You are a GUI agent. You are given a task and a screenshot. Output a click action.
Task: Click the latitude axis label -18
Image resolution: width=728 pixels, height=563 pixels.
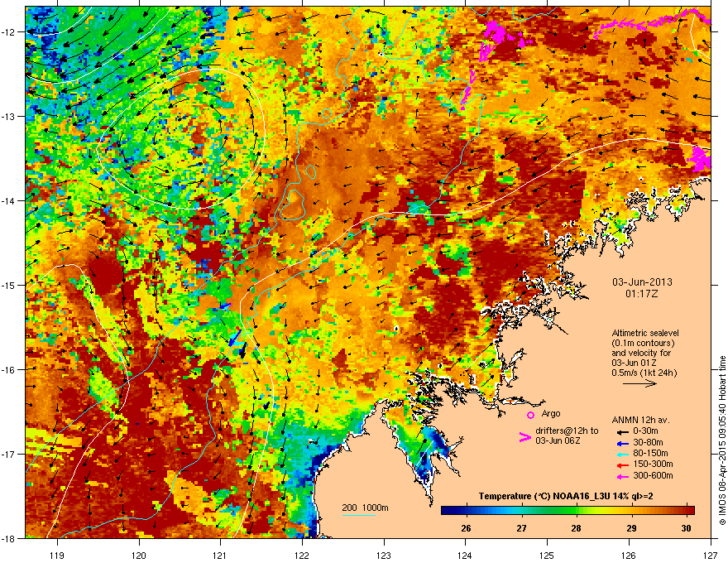[x=9, y=538]
